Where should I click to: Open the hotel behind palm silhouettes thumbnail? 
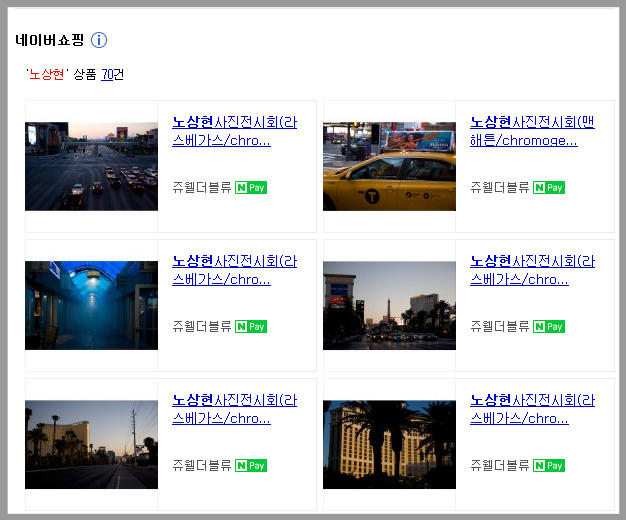coord(389,445)
